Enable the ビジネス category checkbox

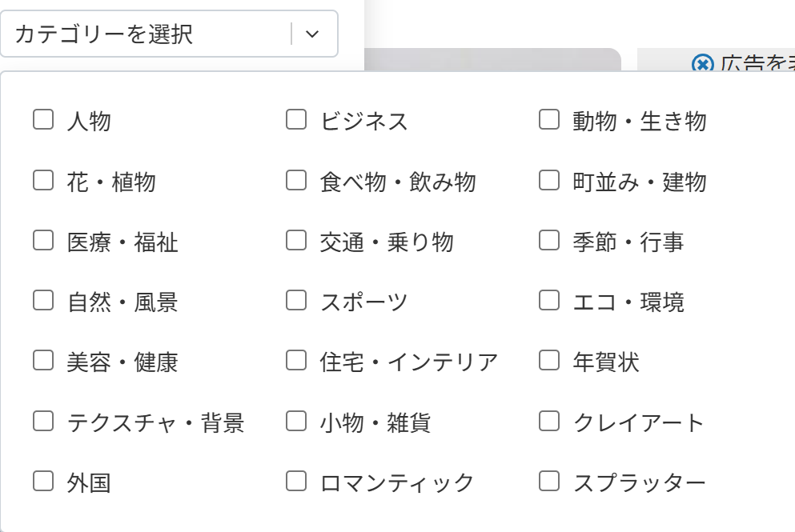tap(296, 120)
